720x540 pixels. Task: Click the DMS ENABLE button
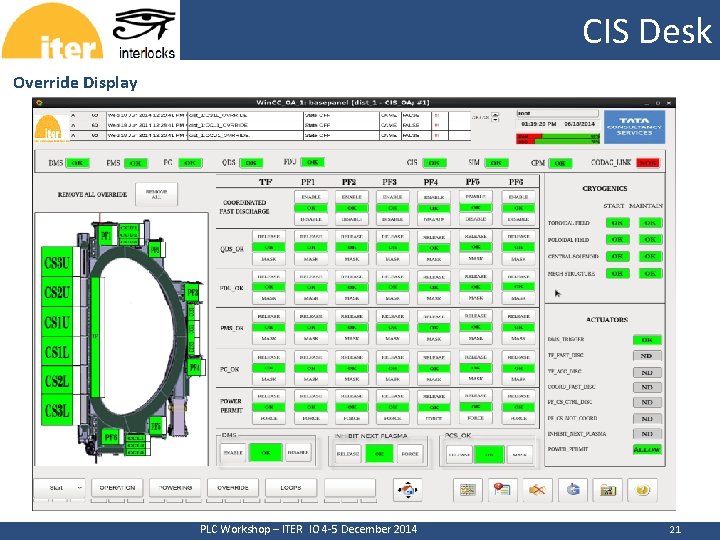pyautogui.click(x=233, y=453)
